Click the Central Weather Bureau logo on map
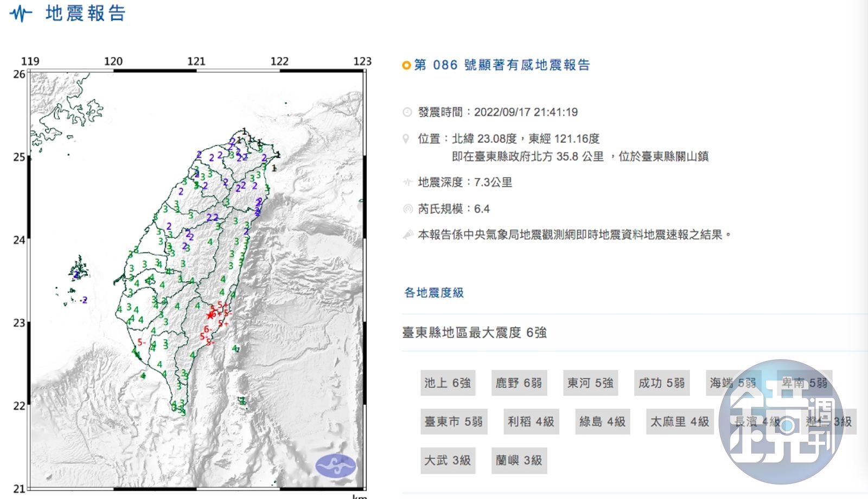The width and height of the screenshot is (868, 499). pos(336,466)
